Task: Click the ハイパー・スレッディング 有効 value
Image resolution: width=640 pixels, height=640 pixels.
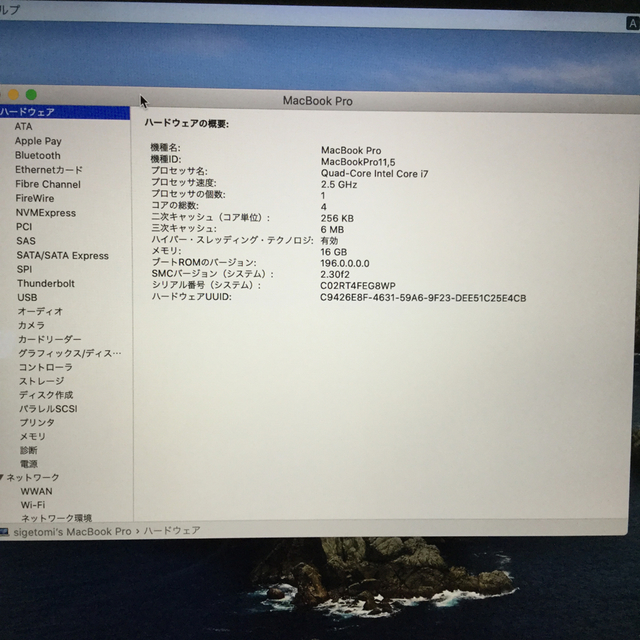Action: (x=329, y=240)
